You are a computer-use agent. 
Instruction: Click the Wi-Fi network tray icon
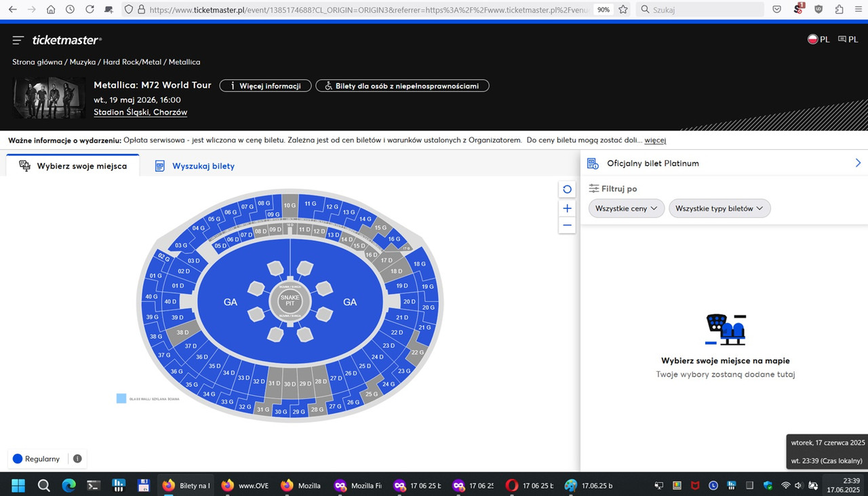[785, 486]
